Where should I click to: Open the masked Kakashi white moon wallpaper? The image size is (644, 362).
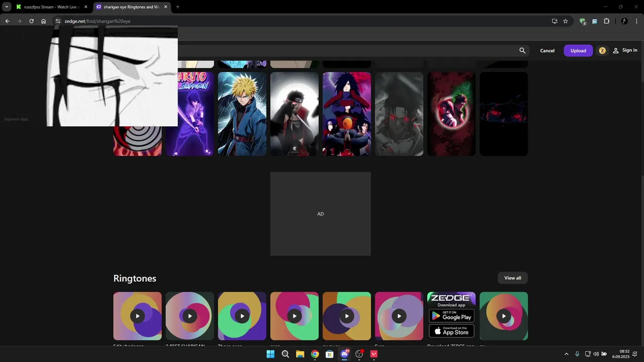(x=294, y=114)
